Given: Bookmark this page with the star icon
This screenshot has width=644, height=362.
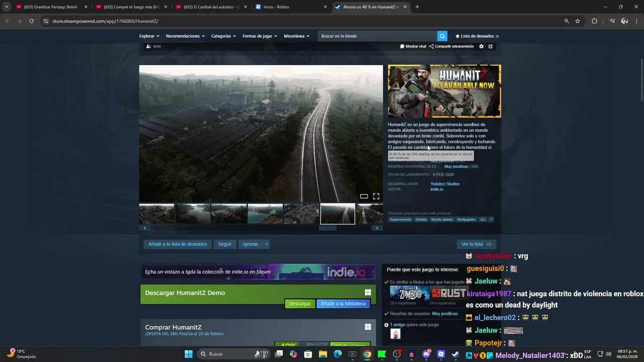Looking at the screenshot, I should 578,21.
